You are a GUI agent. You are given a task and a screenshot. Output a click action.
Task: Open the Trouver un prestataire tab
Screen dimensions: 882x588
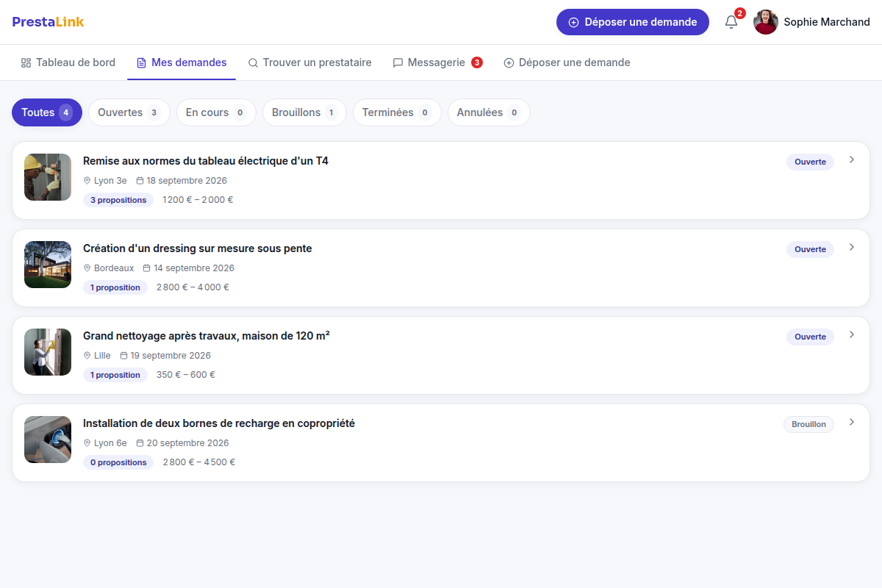[x=309, y=62]
